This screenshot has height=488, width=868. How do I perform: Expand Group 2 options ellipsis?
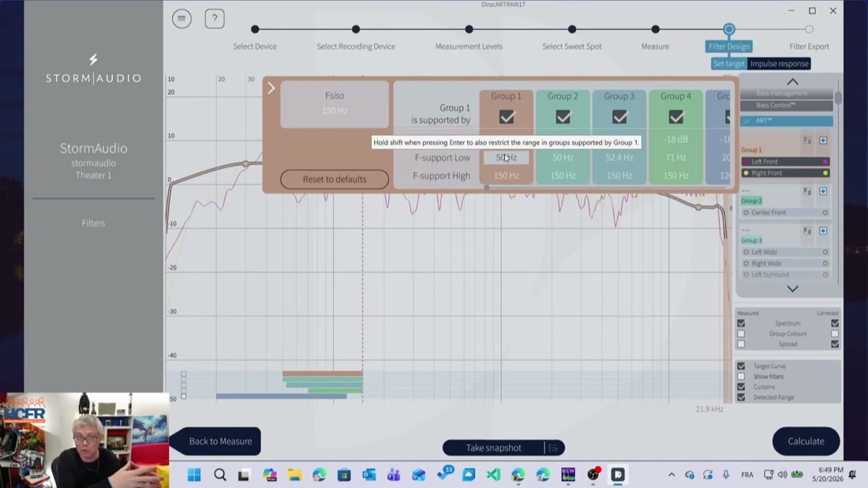pos(746,190)
